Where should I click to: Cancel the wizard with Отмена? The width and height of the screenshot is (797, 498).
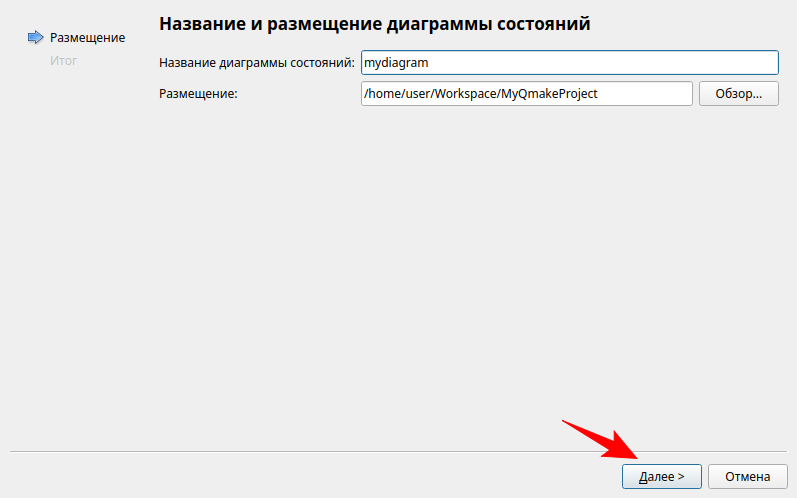(747, 477)
